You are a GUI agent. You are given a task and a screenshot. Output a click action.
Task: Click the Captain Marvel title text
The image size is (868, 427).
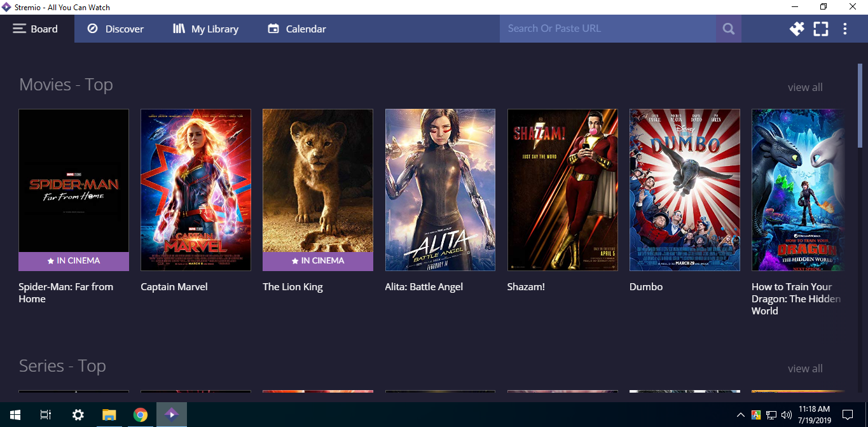pyautogui.click(x=174, y=287)
